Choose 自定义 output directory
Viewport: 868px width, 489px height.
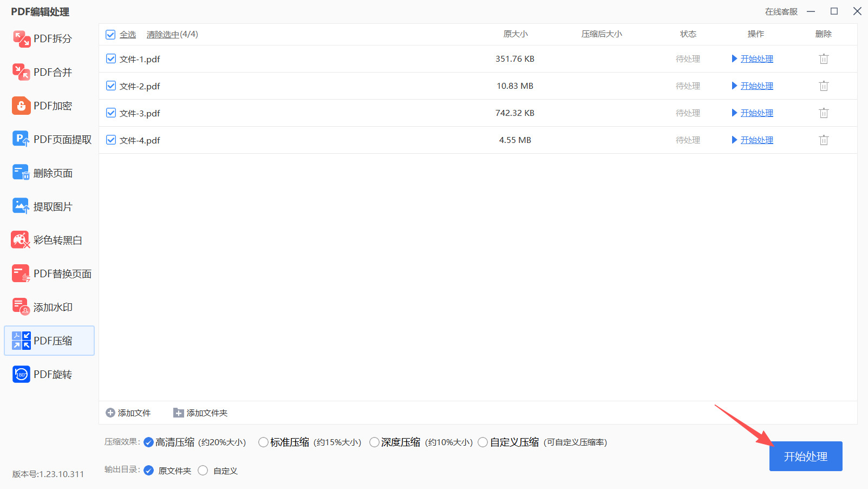coord(203,471)
